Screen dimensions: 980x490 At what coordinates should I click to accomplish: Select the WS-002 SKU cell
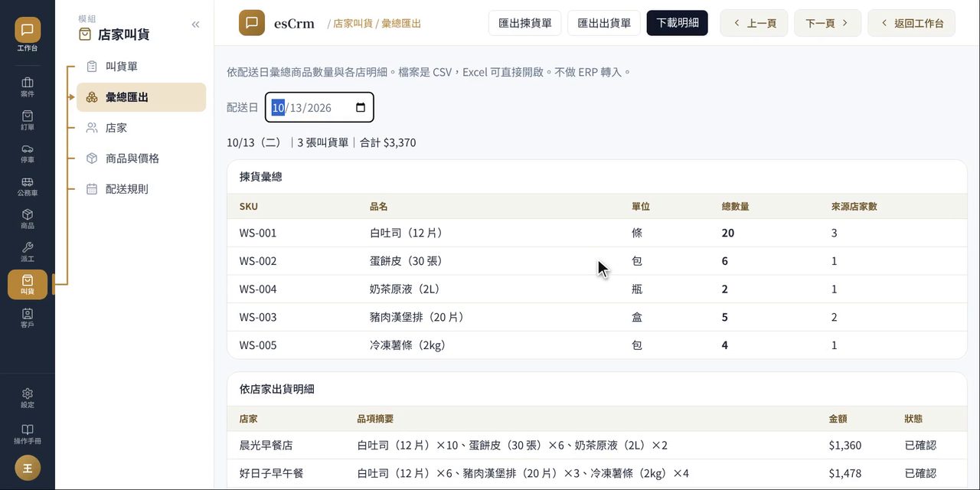[258, 261]
